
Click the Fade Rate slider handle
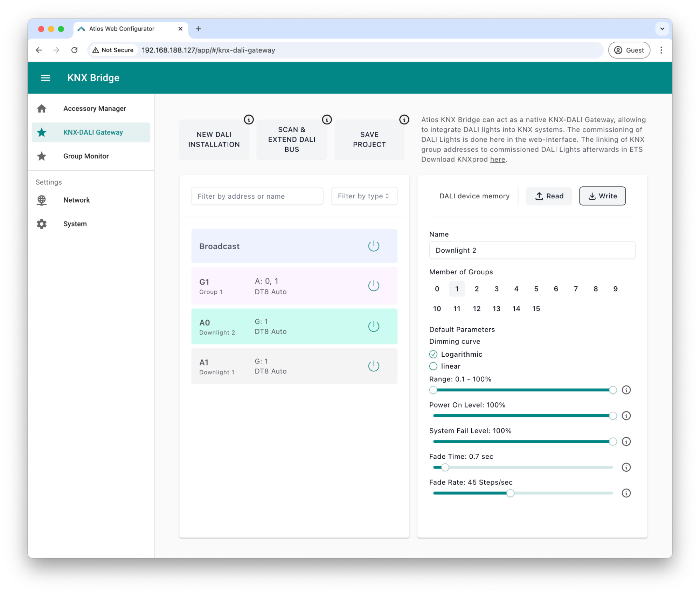pyautogui.click(x=510, y=493)
